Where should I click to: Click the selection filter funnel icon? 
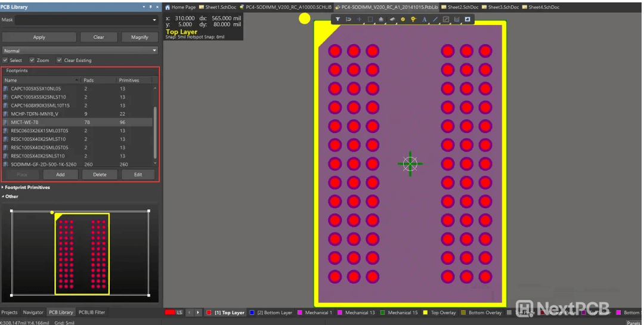click(338, 19)
